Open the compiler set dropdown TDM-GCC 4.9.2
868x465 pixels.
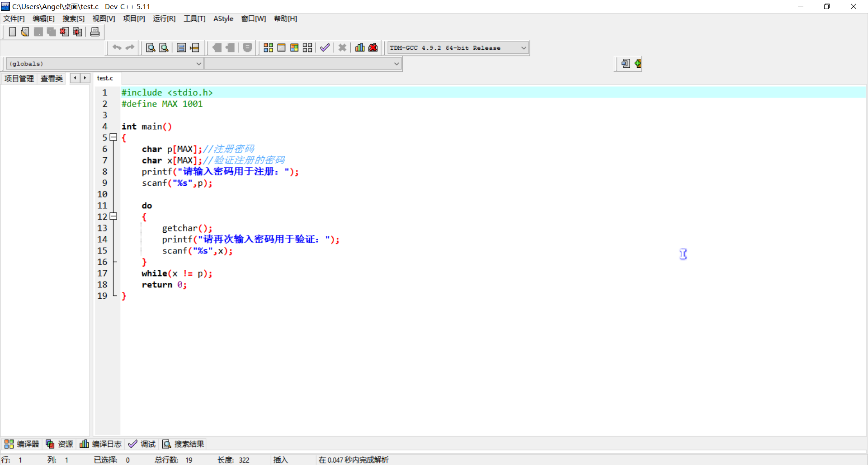coord(458,48)
